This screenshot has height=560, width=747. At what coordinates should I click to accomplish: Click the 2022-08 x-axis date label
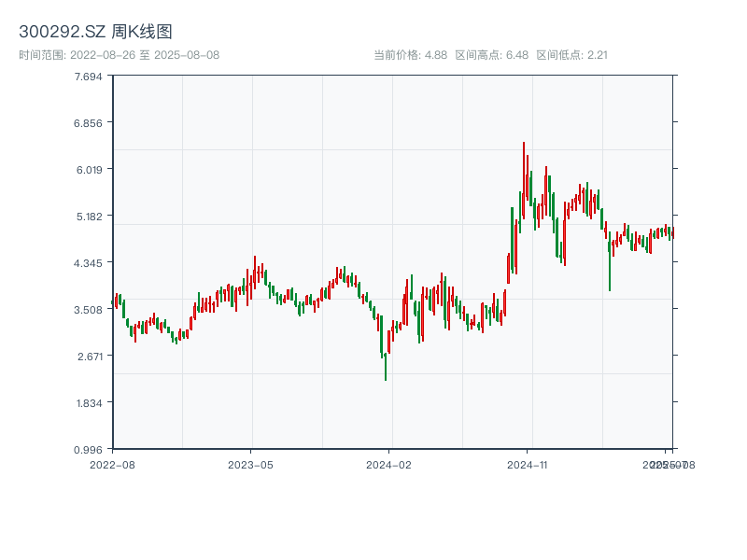point(112,464)
